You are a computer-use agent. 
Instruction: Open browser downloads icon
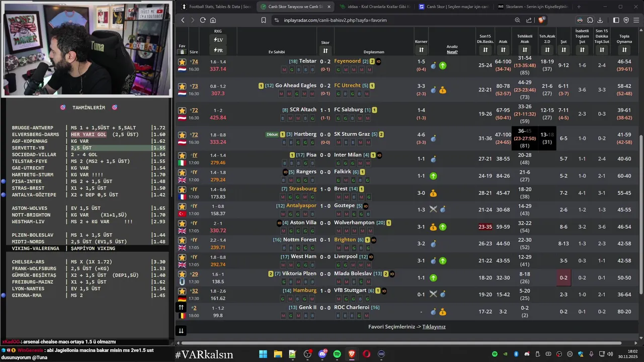[x=600, y=20]
